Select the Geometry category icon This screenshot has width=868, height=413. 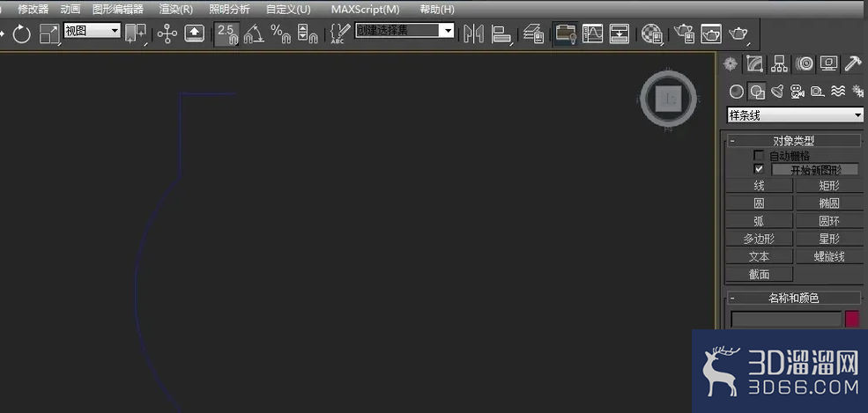point(736,92)
